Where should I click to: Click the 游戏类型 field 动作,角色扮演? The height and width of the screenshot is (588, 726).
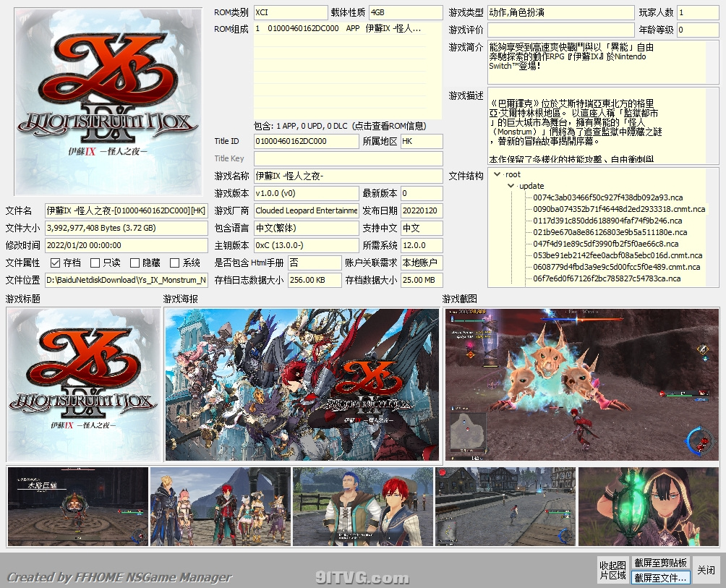point(560,12)
